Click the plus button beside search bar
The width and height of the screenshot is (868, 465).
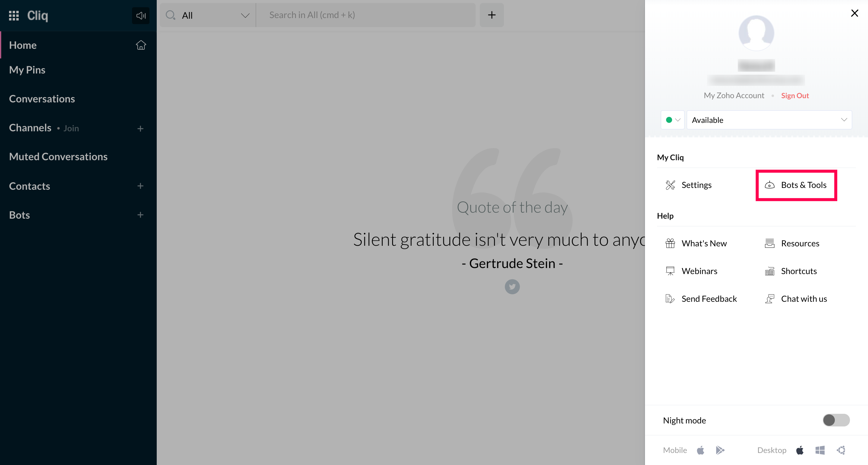coord(492,15)
